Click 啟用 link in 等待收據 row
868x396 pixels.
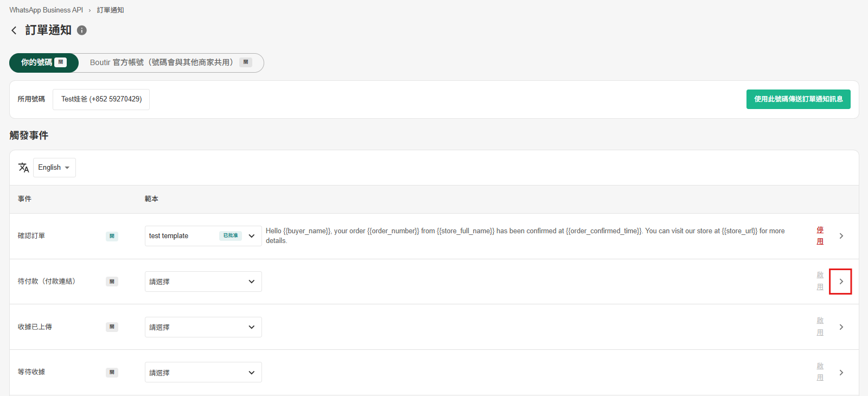click(820, 372)
